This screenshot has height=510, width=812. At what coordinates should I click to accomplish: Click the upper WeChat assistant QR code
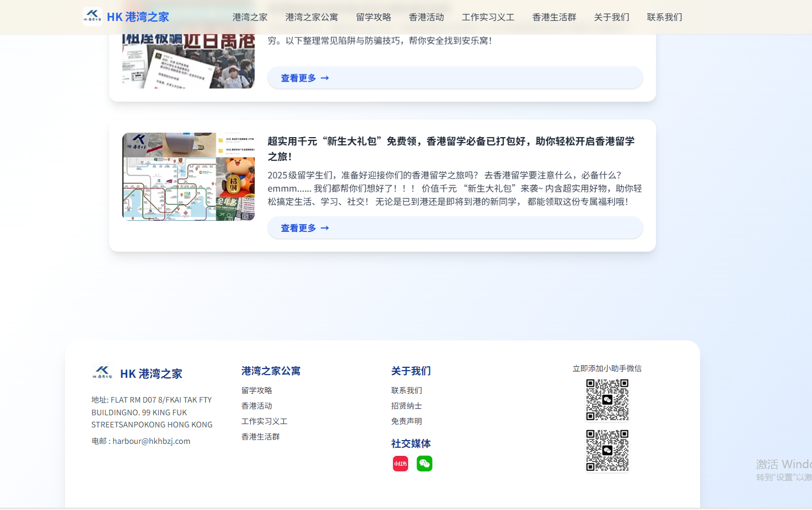(x=607, y=400)
